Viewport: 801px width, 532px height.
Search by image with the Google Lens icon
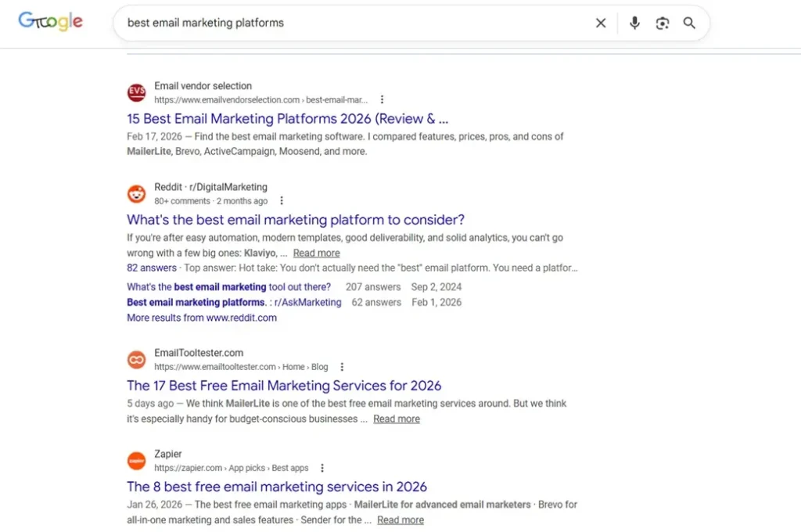(x=663, y=23)
